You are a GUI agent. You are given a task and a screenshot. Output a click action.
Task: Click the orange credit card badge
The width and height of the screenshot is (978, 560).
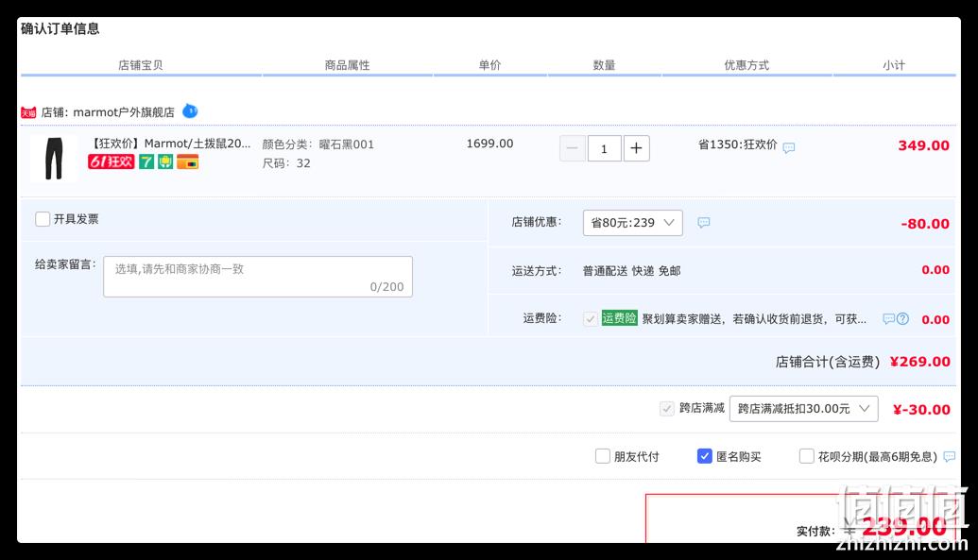click(188, 162)
